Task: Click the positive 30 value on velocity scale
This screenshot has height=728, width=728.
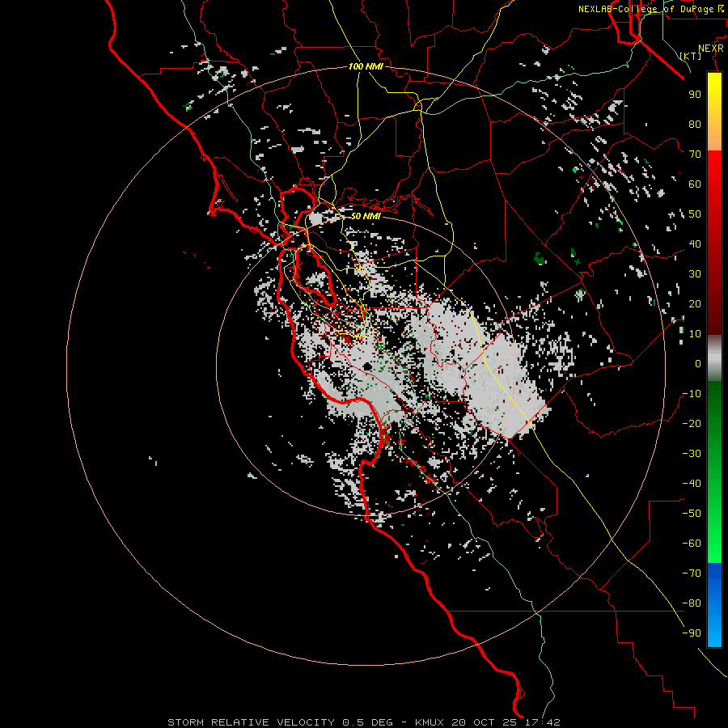Action: (695, 274)
